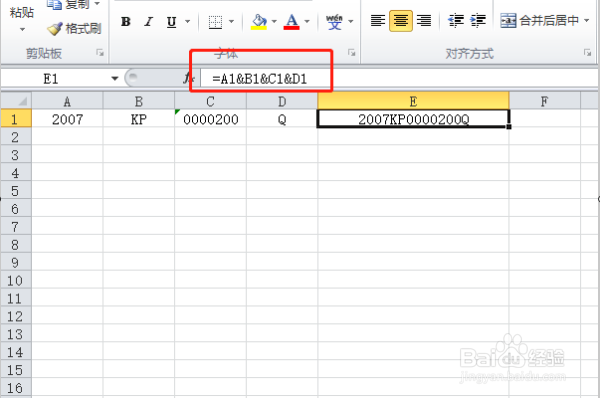Select column A header
The width and height of the screenshot is (600, 398).
coord(67,101)
